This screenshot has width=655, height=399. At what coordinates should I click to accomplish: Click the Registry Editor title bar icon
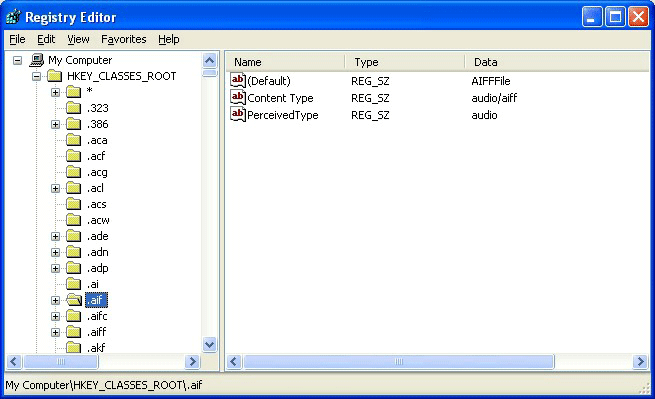[x=13, y=17]
